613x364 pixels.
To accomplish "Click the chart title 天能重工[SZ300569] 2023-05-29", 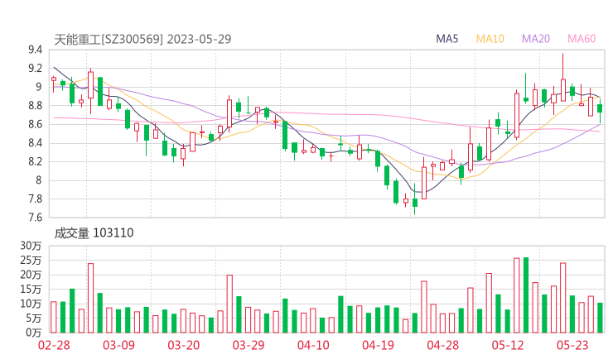I will [142, 39].
